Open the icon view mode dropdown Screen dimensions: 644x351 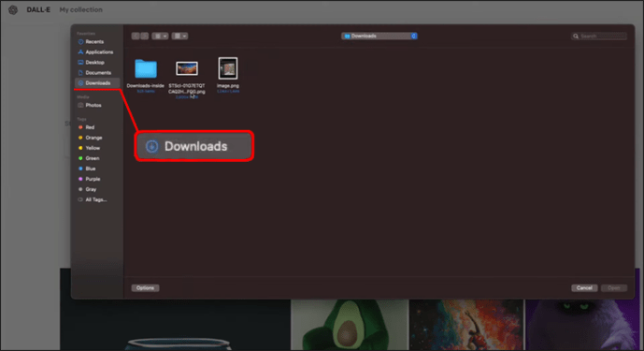160,36
